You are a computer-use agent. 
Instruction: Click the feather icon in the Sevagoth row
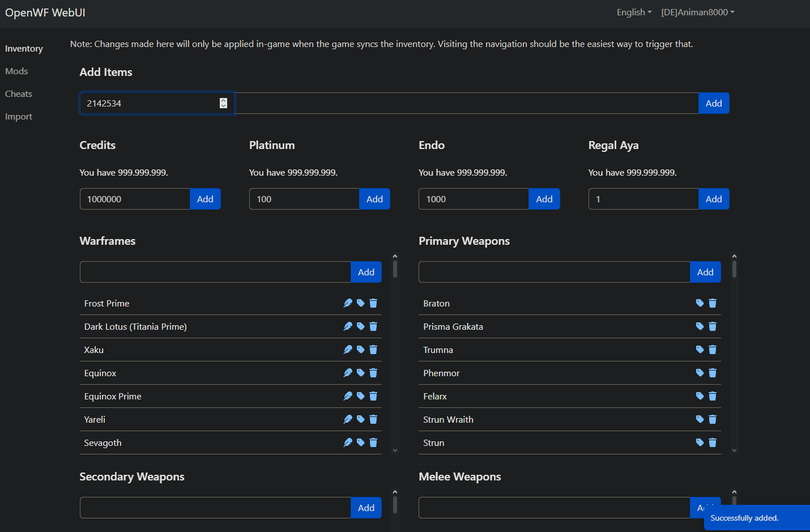348,442
